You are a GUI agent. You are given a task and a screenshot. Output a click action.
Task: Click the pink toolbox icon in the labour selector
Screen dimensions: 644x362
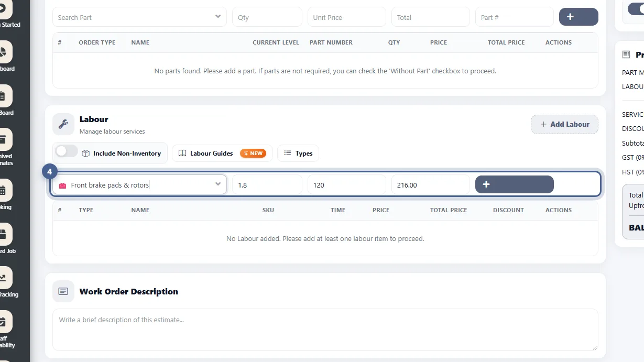point(63,185)
